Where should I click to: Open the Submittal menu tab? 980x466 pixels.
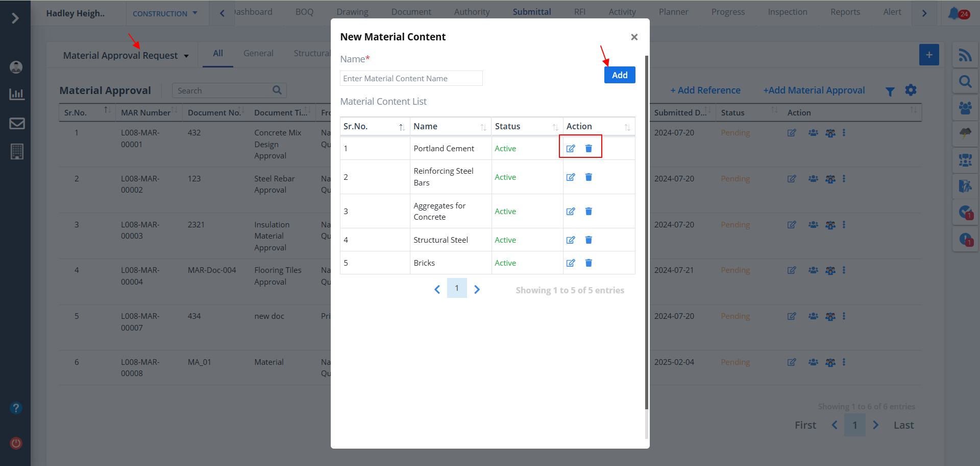coord(531,12)
